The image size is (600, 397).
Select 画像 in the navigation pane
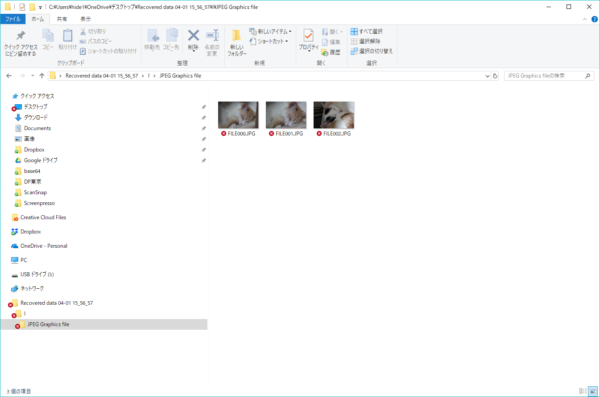25,139
